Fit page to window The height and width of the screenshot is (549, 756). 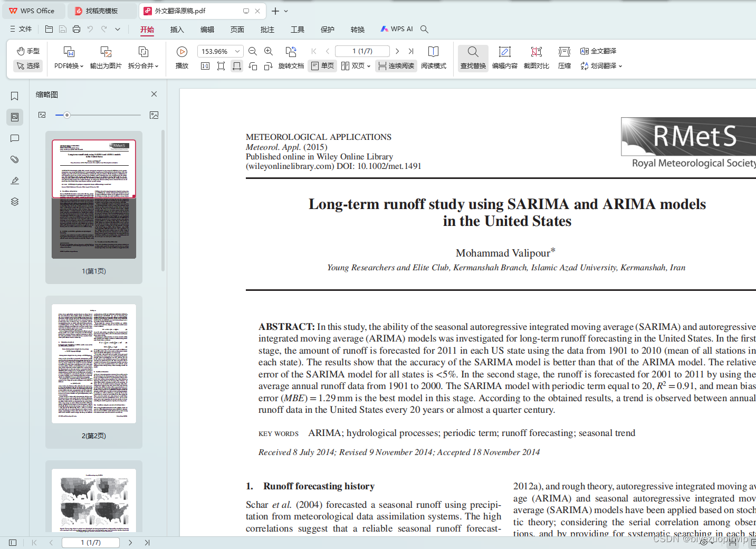pos(221,66)
